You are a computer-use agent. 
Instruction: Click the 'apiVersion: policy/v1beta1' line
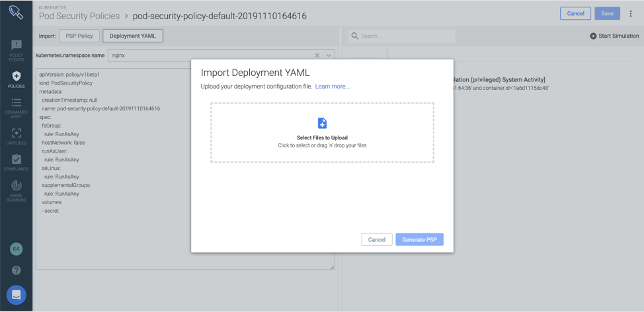click(69, 75)
